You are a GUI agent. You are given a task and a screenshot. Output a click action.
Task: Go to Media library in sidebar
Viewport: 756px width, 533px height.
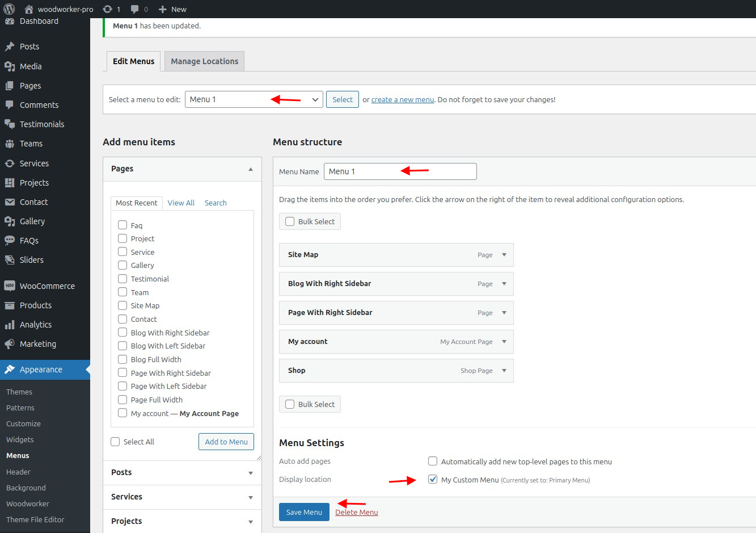click(x=31, y=66)
